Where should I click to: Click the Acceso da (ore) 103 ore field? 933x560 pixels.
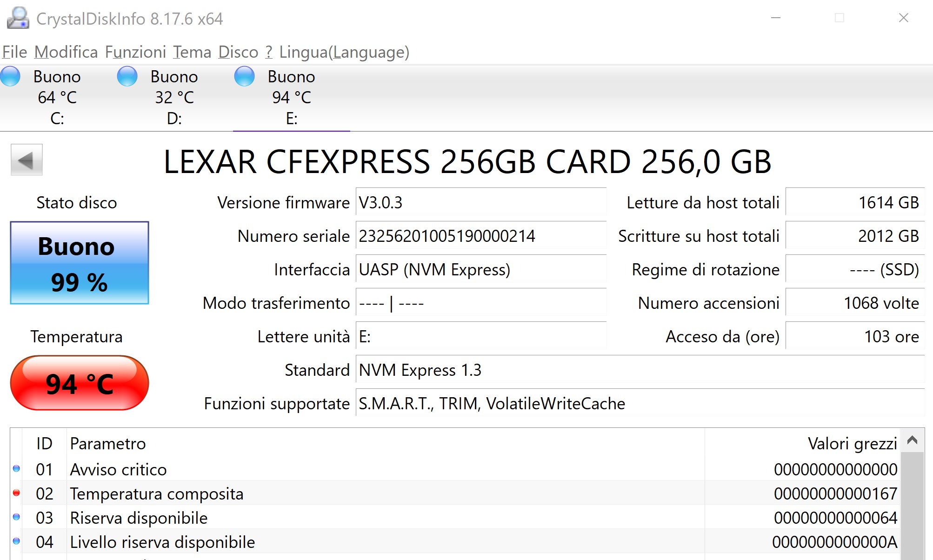pyautogui.click(x=855, y=336)
